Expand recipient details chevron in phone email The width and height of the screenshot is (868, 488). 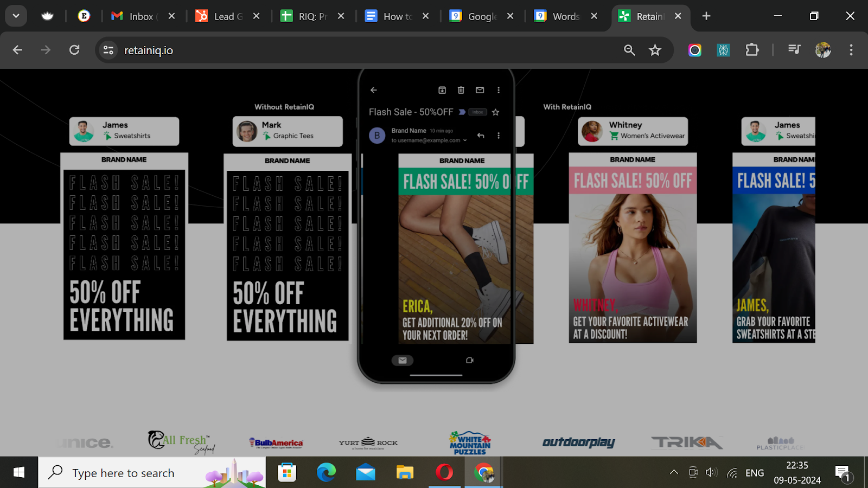pos(465,140)
